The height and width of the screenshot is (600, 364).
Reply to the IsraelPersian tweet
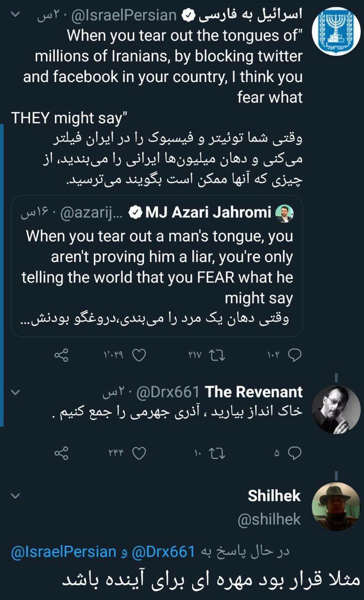point(295,356)
